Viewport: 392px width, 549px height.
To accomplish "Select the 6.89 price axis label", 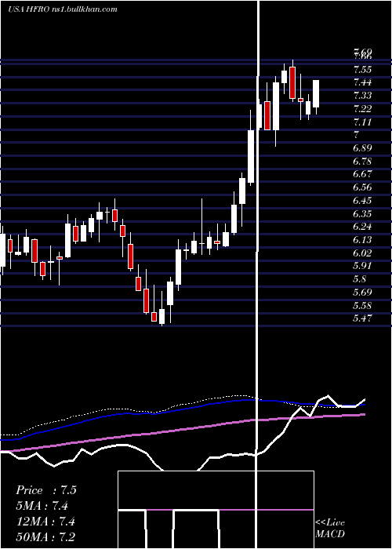I will (362, 148).
